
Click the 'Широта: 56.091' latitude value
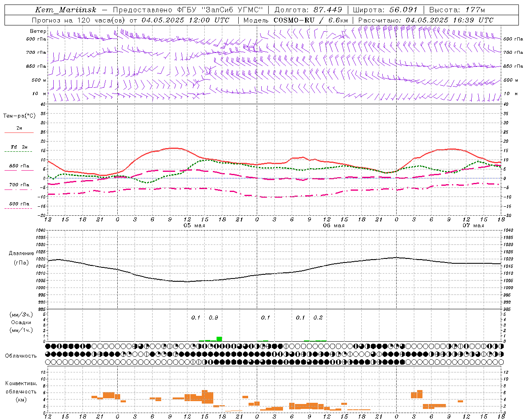coord(385,10)
